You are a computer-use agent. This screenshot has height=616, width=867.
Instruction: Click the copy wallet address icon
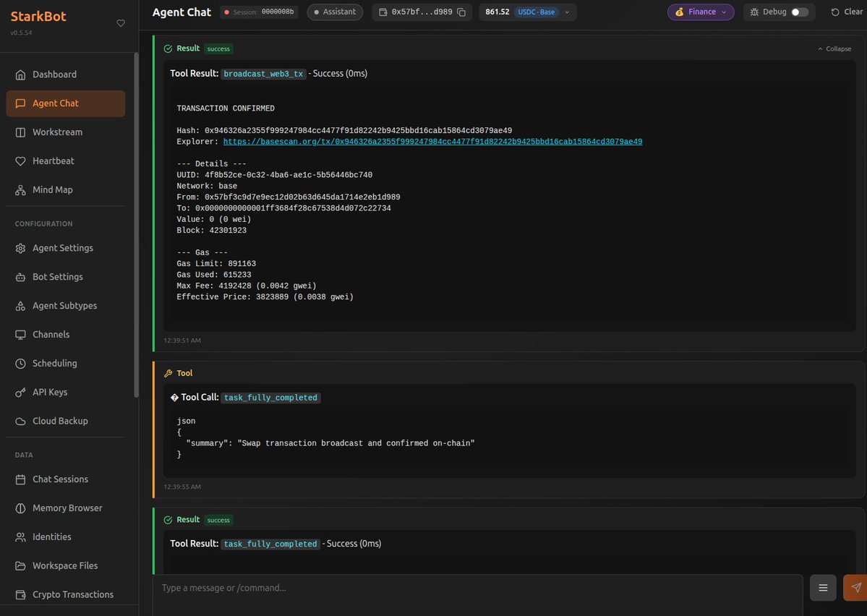point(460,12)
